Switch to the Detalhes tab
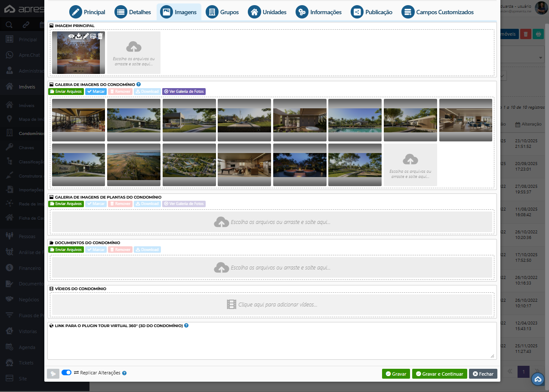549x392 pixels. 133,12
